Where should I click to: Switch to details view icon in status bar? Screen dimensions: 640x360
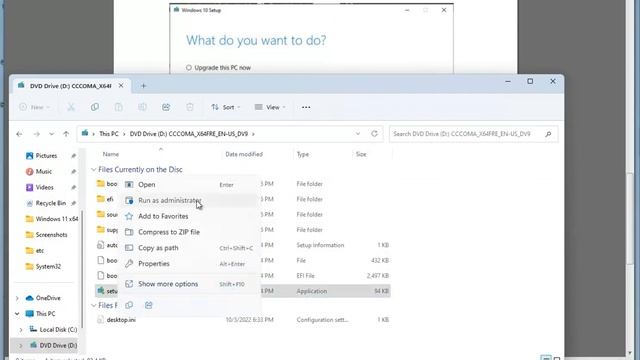(x=546, y=358)
